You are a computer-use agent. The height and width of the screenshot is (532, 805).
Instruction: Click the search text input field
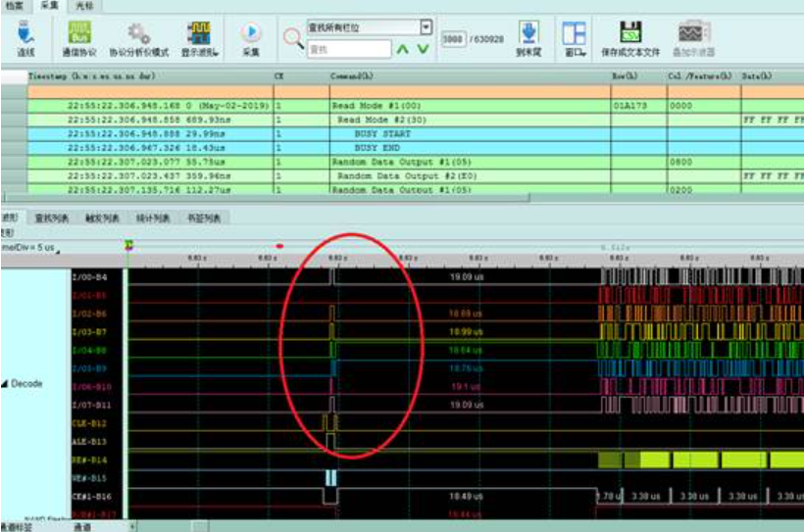pyautogui.click(x=349, y=48)
